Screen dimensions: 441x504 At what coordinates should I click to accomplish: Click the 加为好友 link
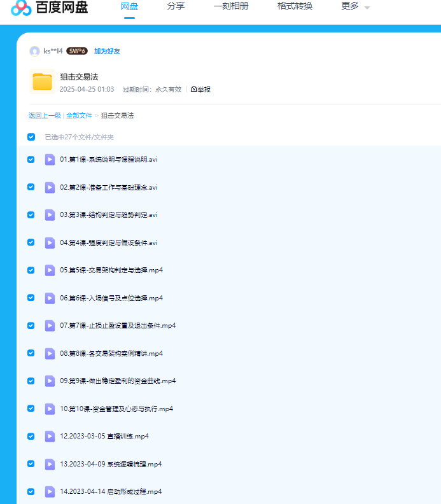107,51
